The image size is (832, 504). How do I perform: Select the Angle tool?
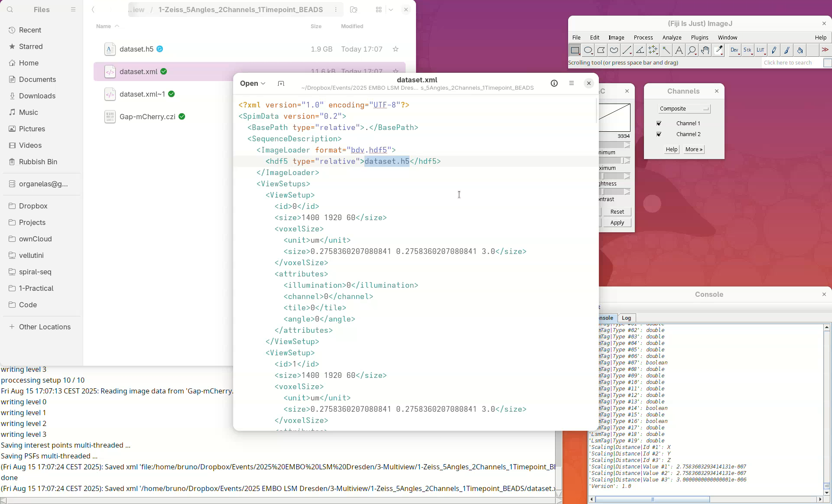tap(640, 50)
